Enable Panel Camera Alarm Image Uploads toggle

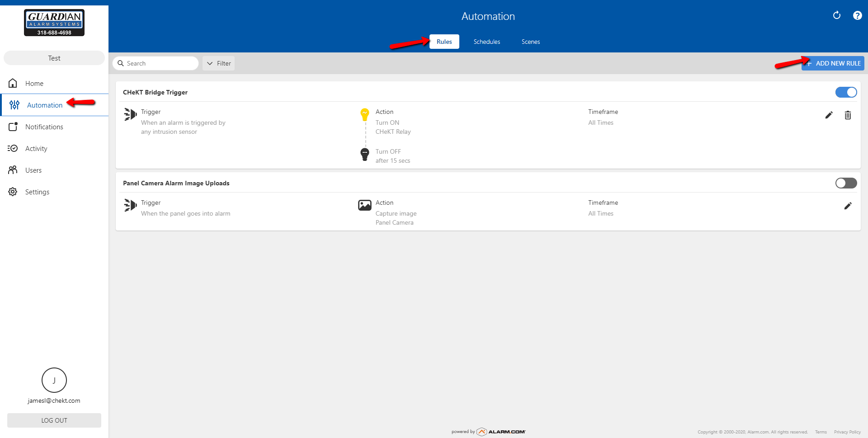point(846,183)
